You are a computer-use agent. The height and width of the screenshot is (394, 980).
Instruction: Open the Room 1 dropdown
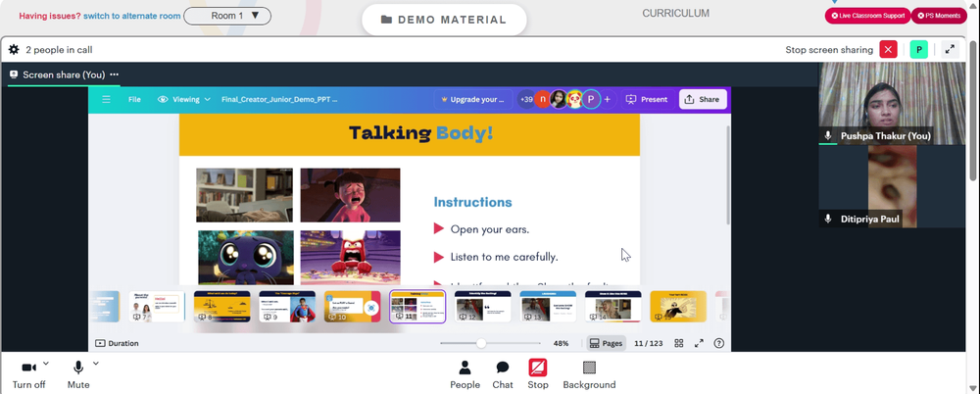[227, 16]
